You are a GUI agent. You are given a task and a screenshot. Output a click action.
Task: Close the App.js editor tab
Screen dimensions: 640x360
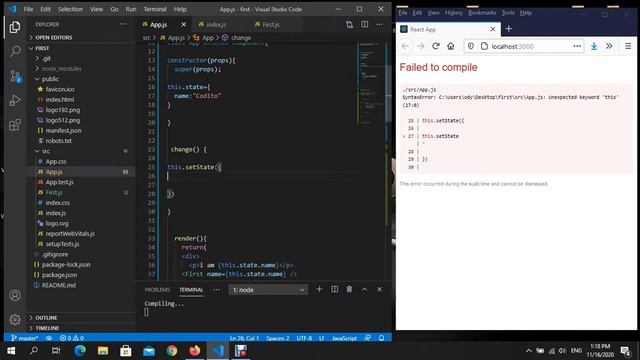pos(183,24)
